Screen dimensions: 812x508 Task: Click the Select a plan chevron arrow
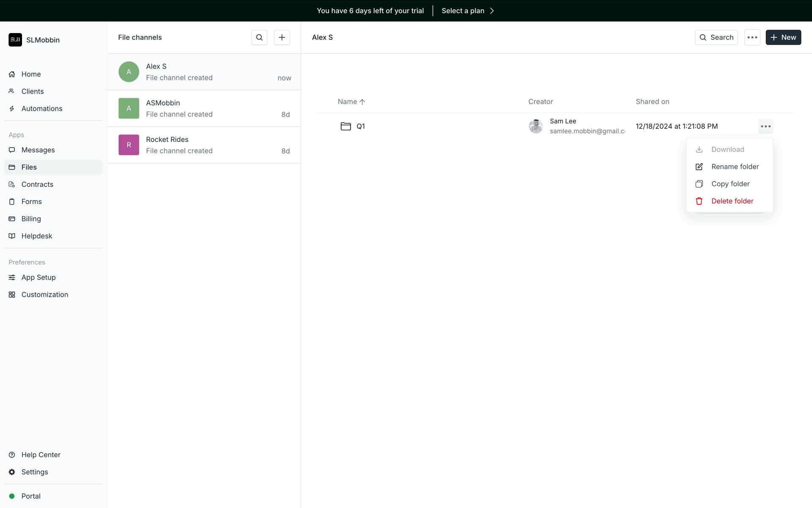492,11
